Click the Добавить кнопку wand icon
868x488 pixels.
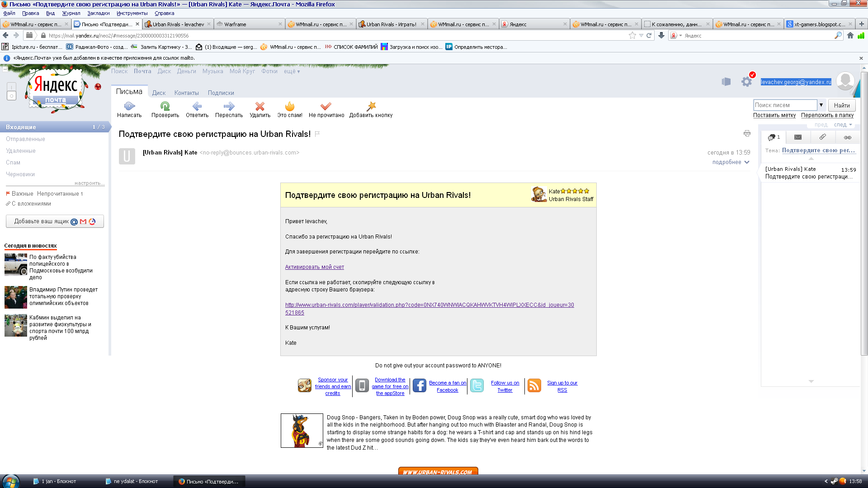[x=371, y=107]
